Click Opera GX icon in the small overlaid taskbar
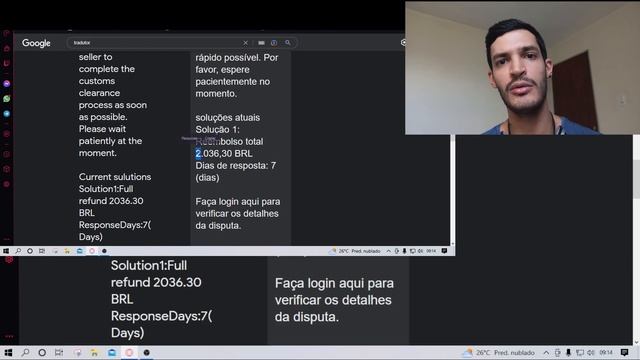Viewport: 640px width, 360px height. coord(92,251)
